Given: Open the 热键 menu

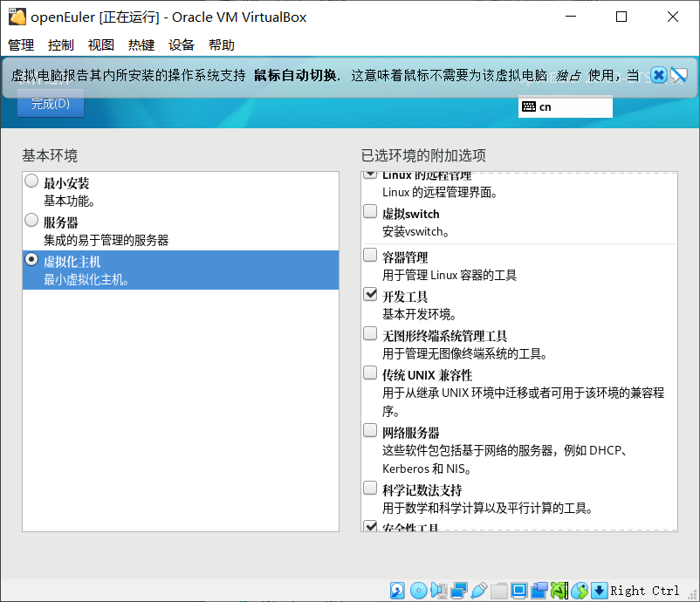Looking at the screenshot, I should [x=141, y=45].
